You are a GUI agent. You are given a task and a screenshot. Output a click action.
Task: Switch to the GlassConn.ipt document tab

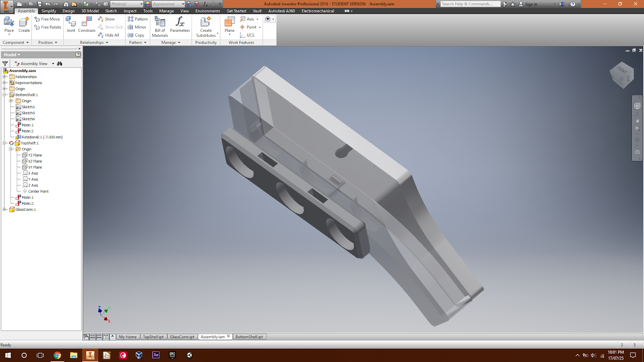coord(182,337)
